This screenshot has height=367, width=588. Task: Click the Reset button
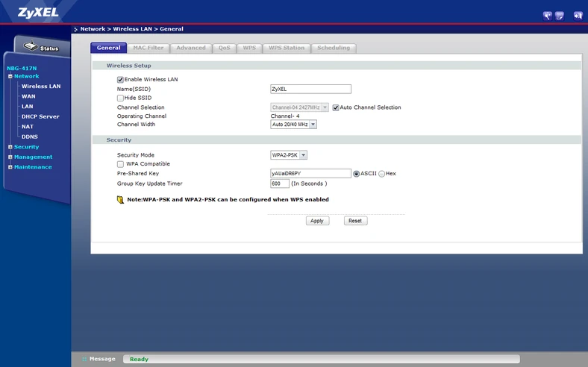click(355, 221)
